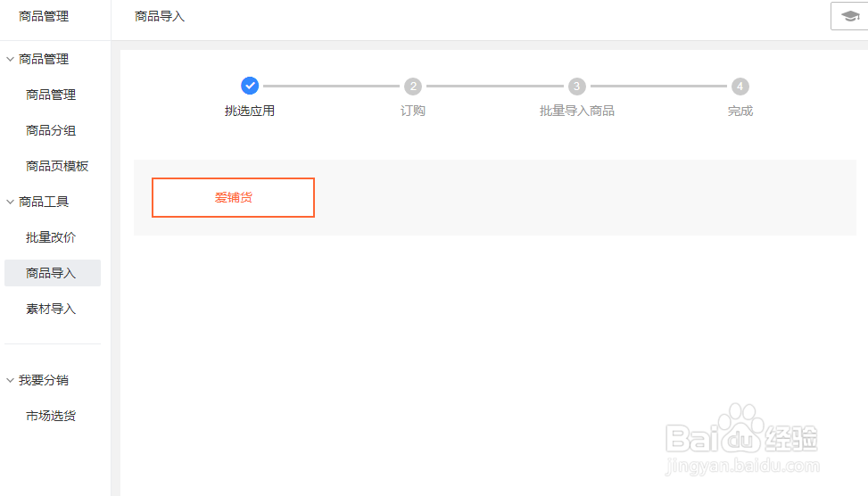
Task: Go to 商品页模板 page
Action: click(57, 166)
